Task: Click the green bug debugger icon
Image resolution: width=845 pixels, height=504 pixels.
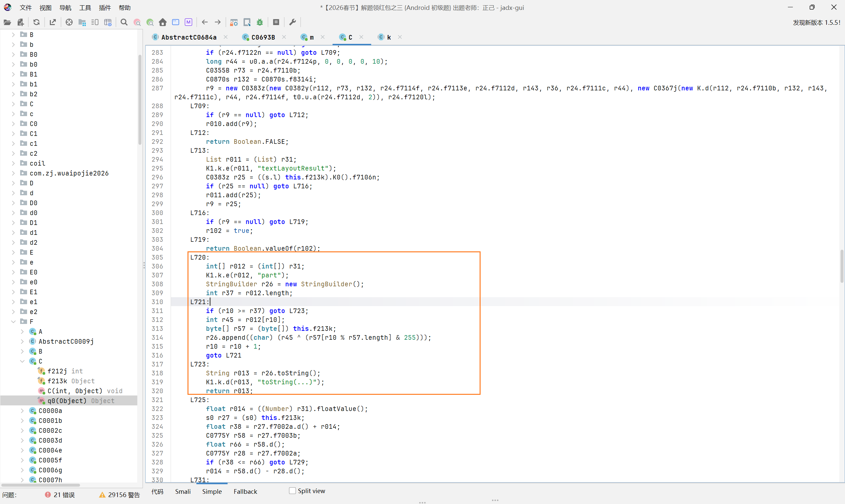Action: point(260,22)
